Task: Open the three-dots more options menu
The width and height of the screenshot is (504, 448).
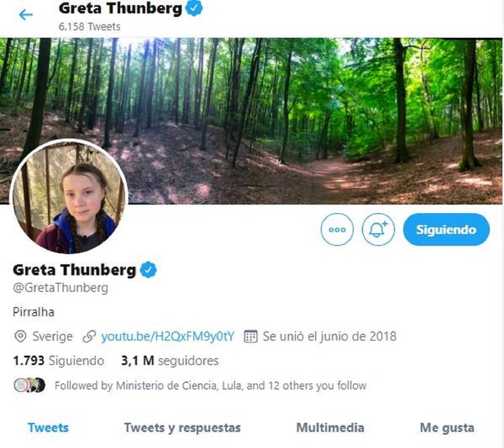Action: tap(337, 229)
